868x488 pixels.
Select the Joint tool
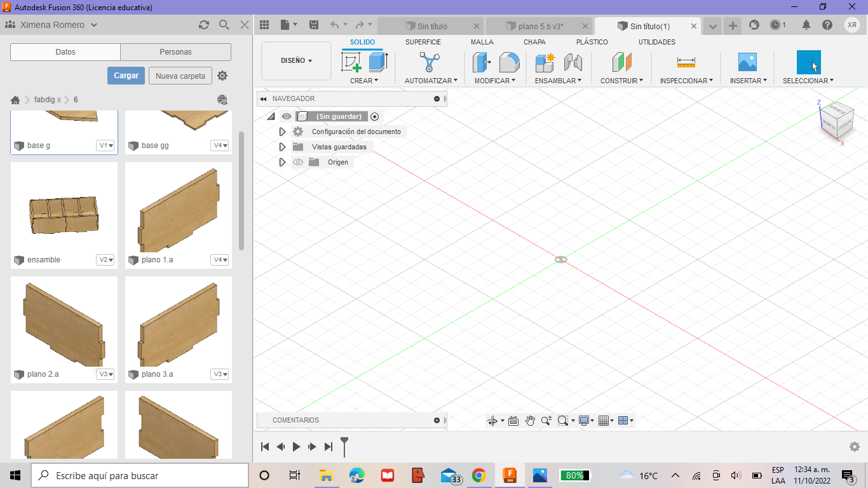[x=573, y=62]
